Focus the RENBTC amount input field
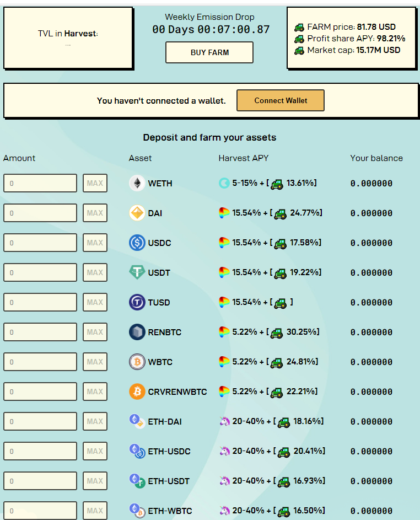Viewport: 420px width, 520px height. coord(40,332)
